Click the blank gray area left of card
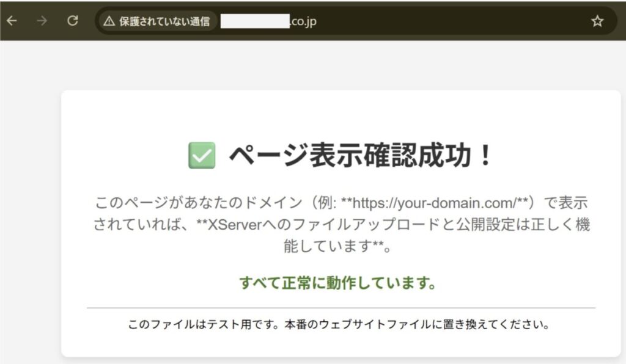The width and height of the screenshot is (626, 364). (x=31, y=214)
